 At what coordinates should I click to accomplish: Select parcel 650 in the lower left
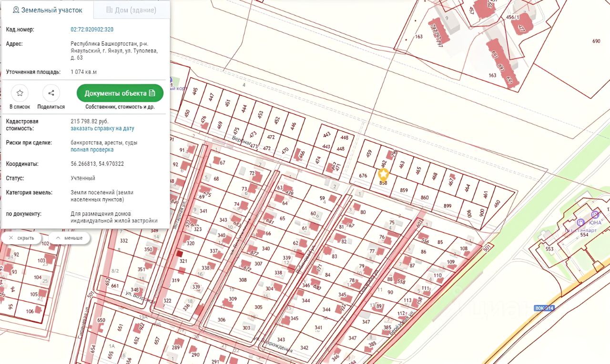pyautogui.click(x=101, y=320)
